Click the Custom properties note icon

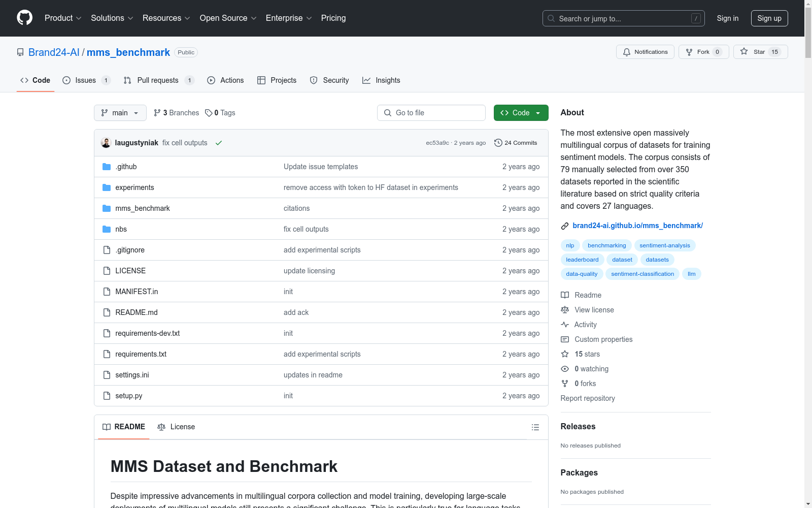point(565,339)
